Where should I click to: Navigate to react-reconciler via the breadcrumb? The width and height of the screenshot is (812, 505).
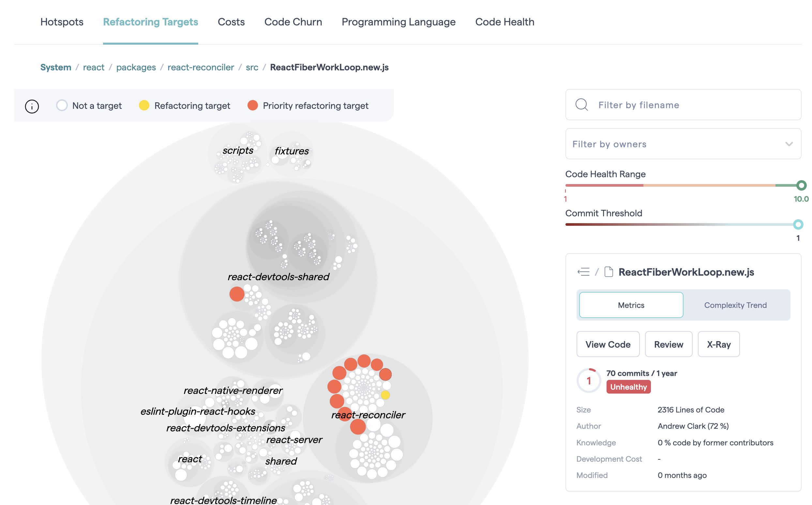(x=201, y=67)
